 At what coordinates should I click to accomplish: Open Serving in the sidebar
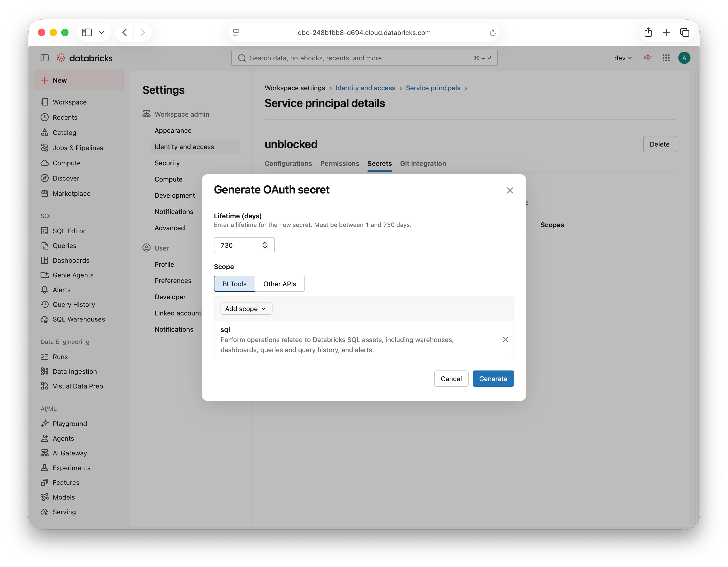coord(64,512)
